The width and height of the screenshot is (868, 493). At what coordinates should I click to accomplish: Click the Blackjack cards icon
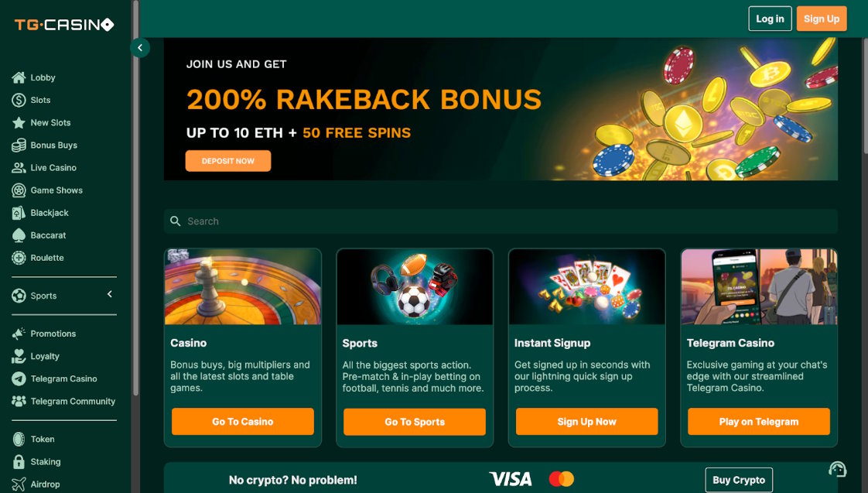point(19,213)
